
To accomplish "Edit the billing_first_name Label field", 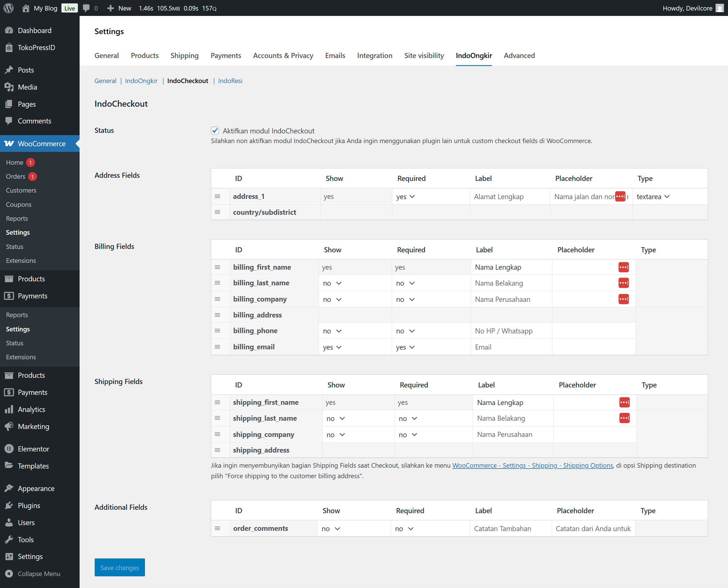I will pyautogui.click(x=511, y=267).
